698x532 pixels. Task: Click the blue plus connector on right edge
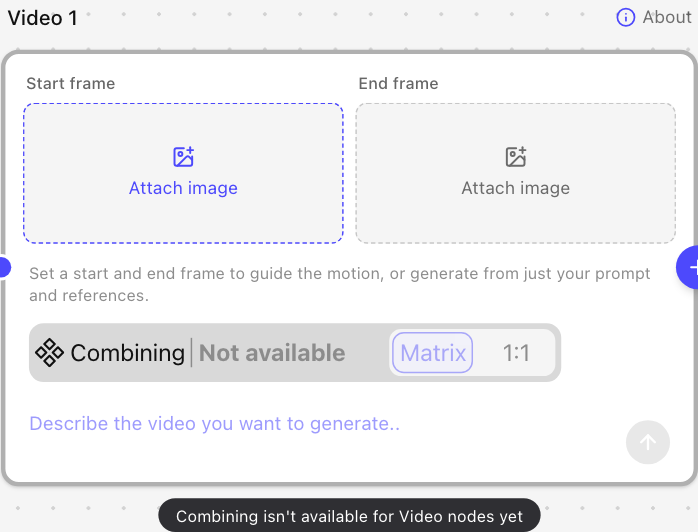[688, 267]
